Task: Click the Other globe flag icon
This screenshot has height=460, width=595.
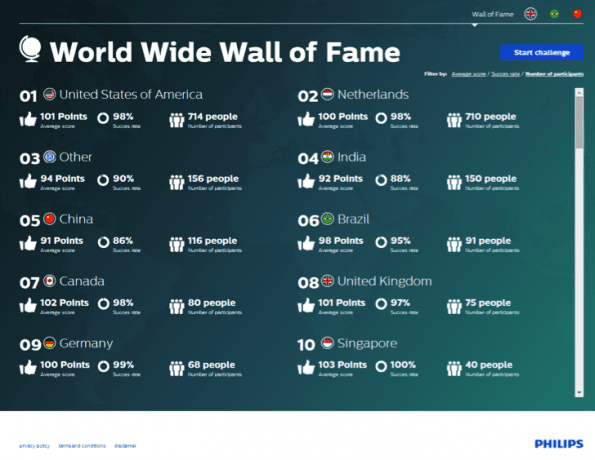Action: [x=49, y=156]
